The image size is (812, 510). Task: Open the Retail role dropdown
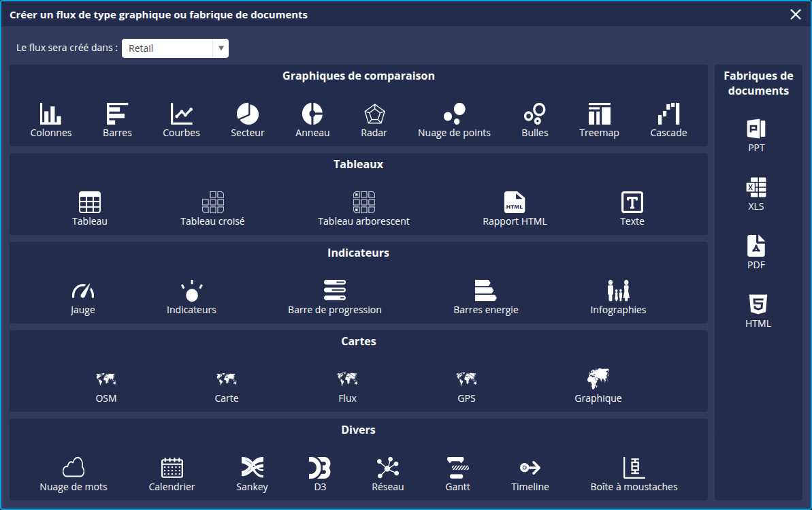tap(175, 48)
